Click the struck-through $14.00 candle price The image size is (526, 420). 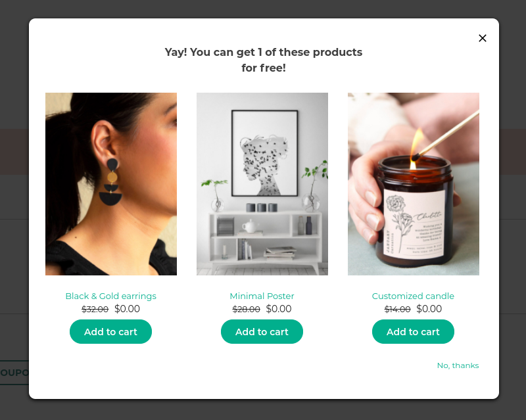point(398,309)
